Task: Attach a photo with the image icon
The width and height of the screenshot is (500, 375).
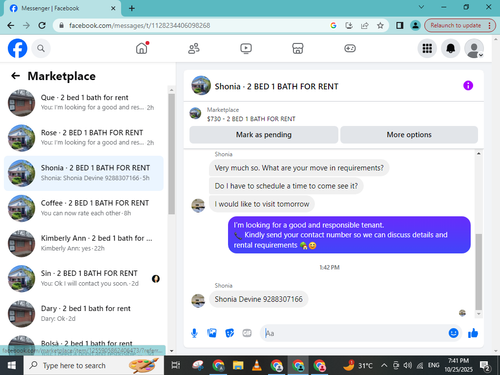Action: pyautogui.click(x=212, y=333)
